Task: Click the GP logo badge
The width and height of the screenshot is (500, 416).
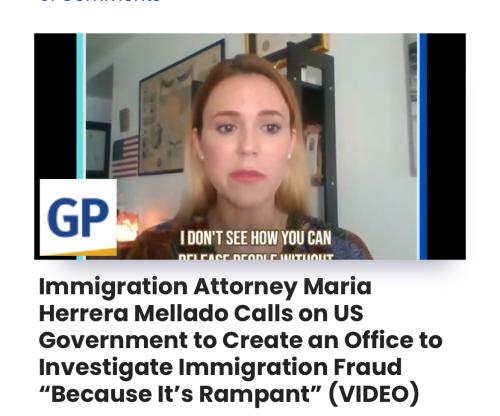Action: [x=78, y=217]
